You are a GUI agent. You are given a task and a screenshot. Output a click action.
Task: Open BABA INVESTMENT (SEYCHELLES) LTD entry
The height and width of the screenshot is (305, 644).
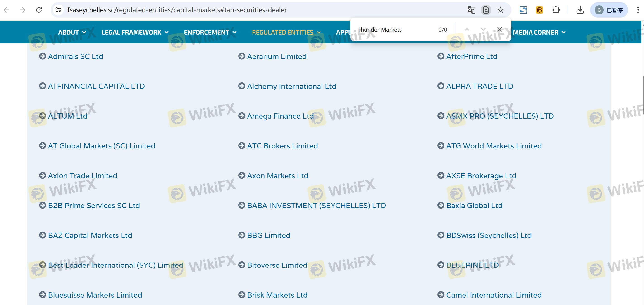click(317, 206)
